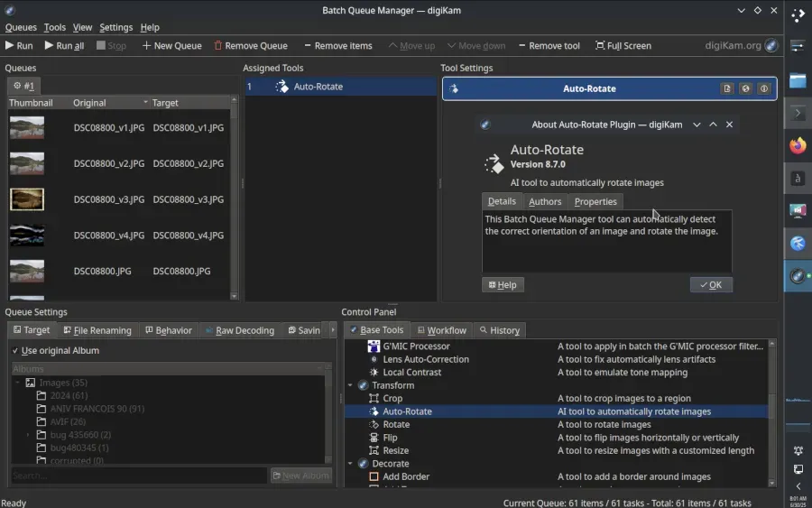This screenshot has width=812, height=508.
Task: Click the digiKam.org link
Action: pos(733,46)
